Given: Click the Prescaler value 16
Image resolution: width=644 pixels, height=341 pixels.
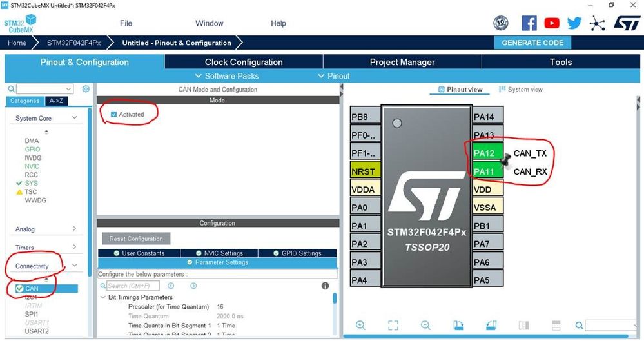Looking at the screenshot, I should [x=220, y=306].
